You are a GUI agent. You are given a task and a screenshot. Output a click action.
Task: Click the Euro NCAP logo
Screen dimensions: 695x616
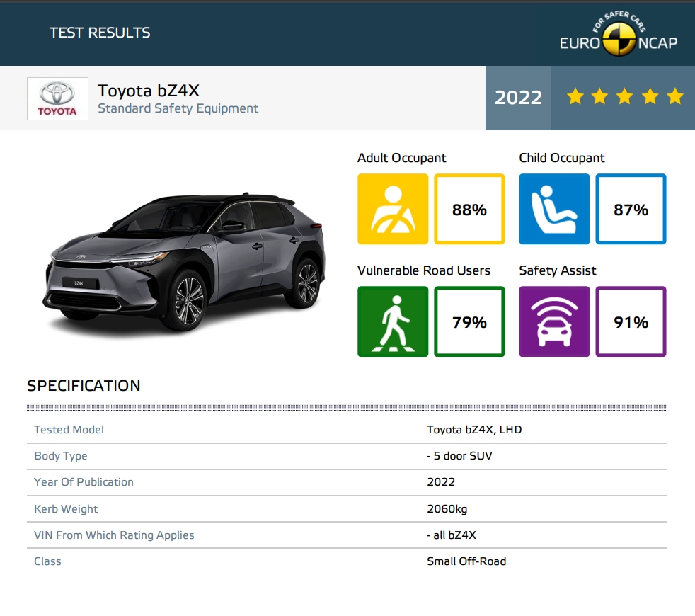619,34
